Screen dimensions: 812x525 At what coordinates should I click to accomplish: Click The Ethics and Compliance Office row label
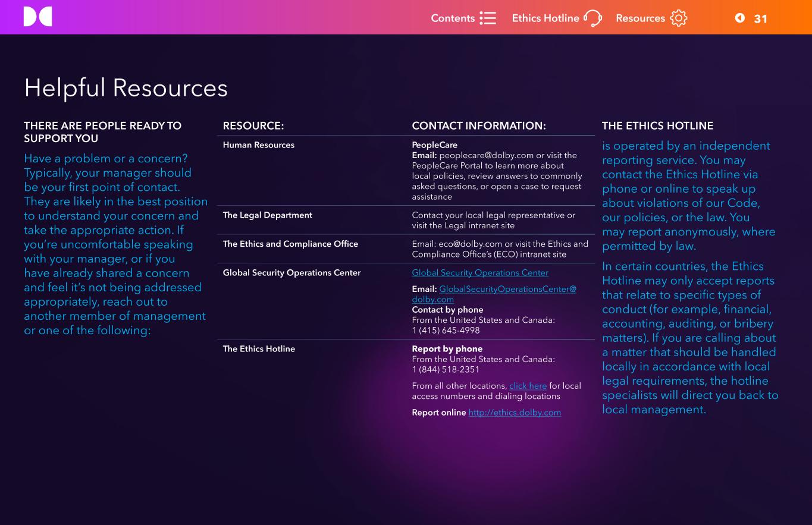[290, 244]
